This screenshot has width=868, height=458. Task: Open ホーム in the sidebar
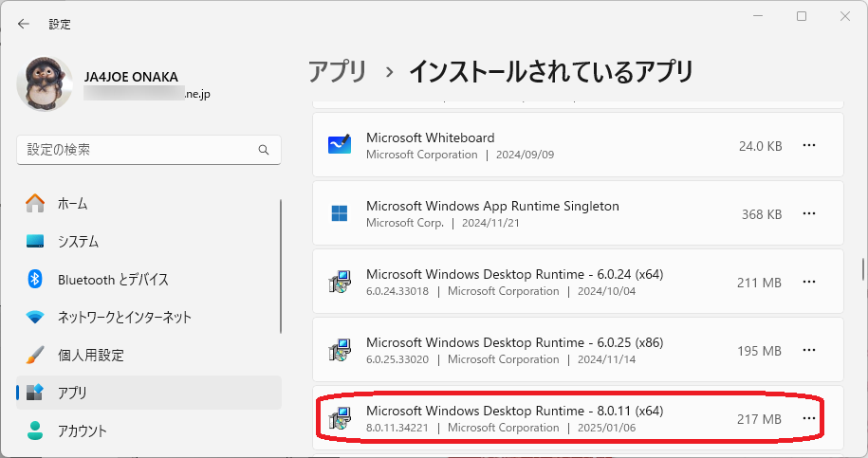click(149, 204)
